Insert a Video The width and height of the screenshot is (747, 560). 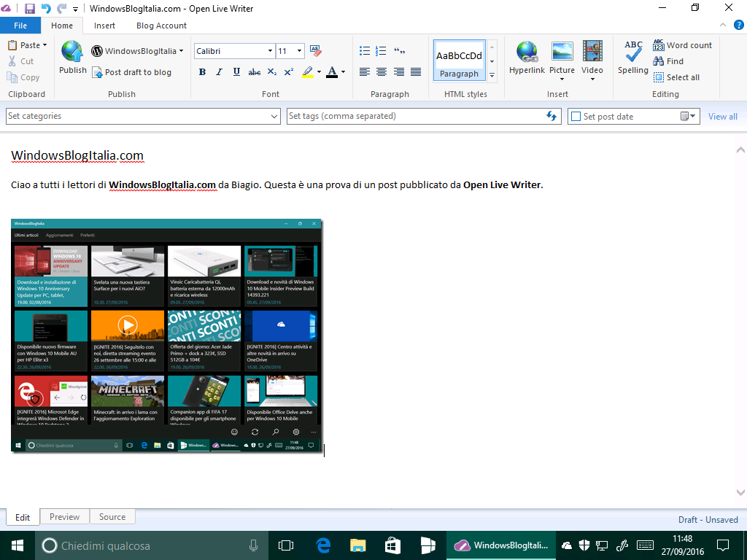tap(592, 61)
